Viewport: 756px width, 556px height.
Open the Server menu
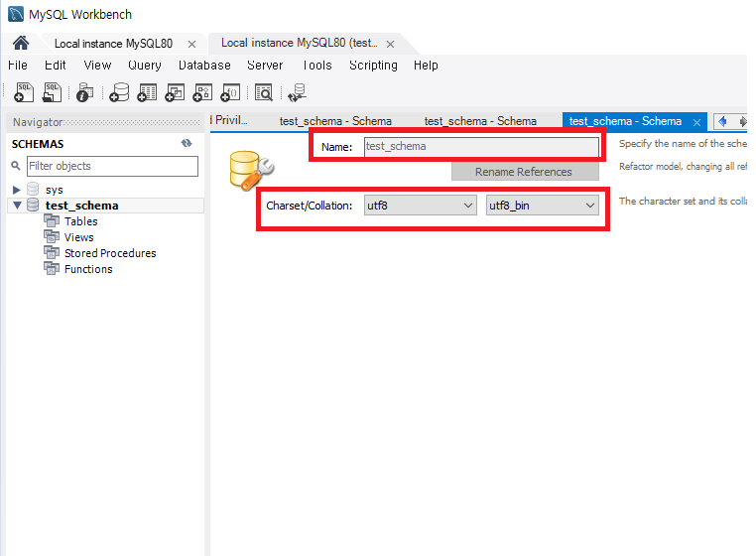click(x=265, y=66)
